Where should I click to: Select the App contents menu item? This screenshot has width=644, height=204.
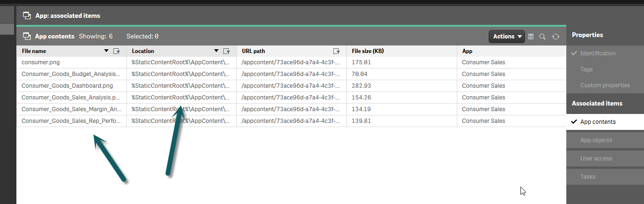point(598,122)
